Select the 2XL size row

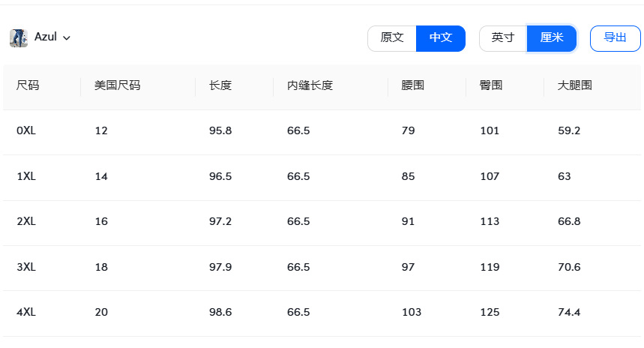pyautogui.click(x=26, y=222)
